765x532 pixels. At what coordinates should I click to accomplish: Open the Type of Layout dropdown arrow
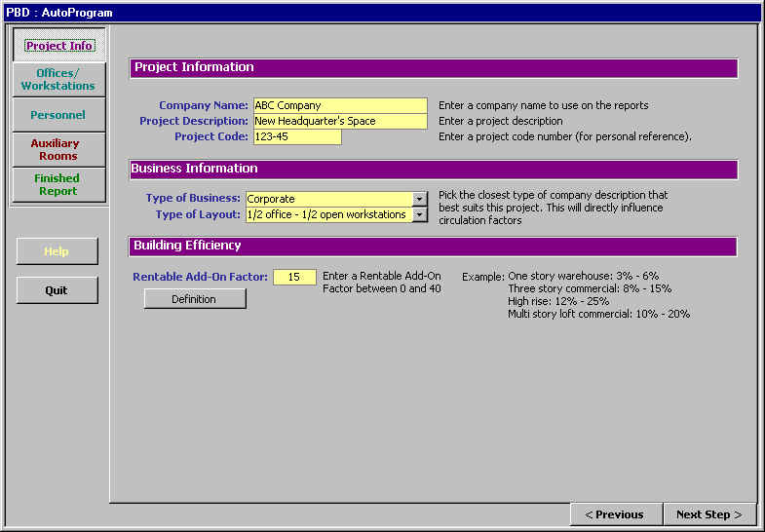[x=420, y=214]
